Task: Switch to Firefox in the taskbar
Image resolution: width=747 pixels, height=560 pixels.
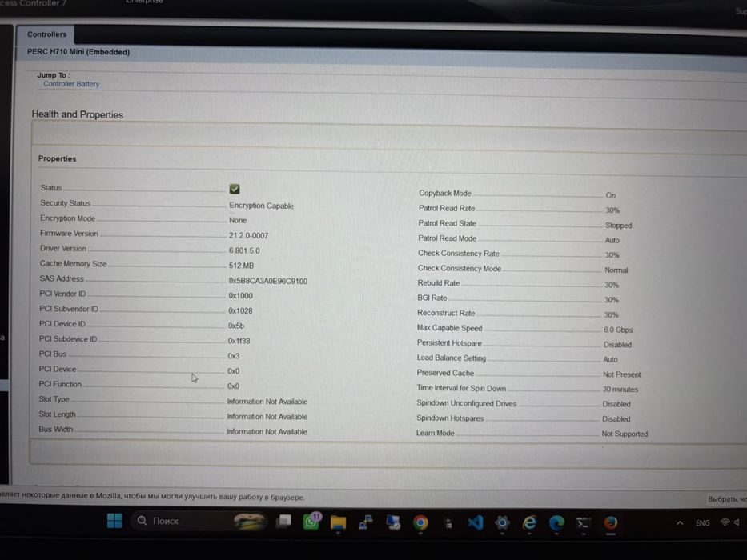Action: point(611,523)
